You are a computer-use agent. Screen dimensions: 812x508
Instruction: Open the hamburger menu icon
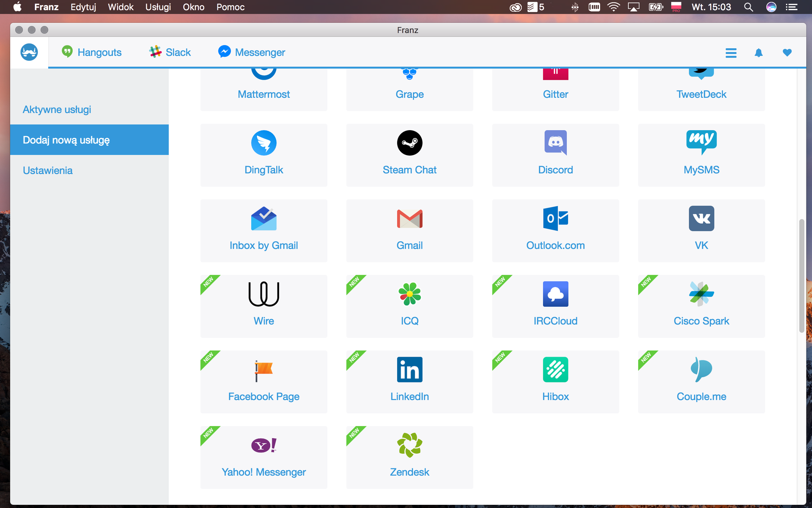pyautogui.click(x=731, y=53)
